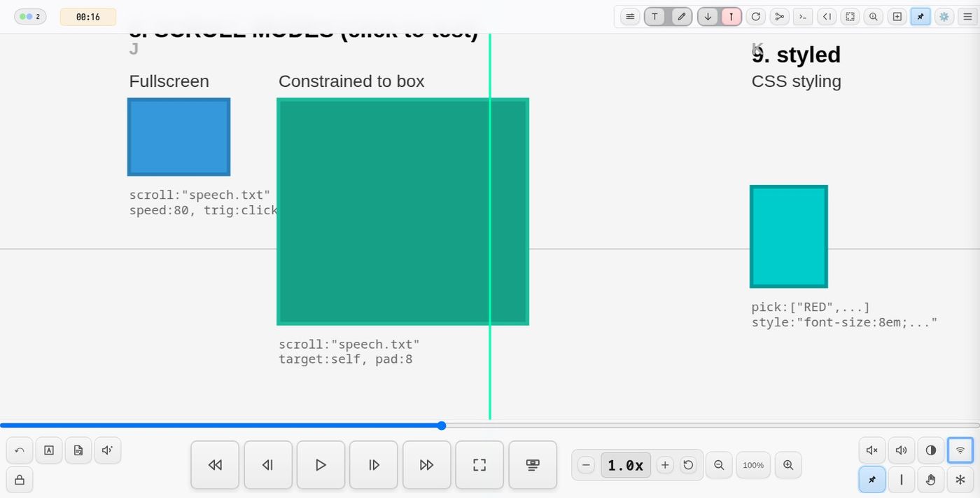Click the asterisk button
Screen dimensions: 980x498
coord(960,480)
